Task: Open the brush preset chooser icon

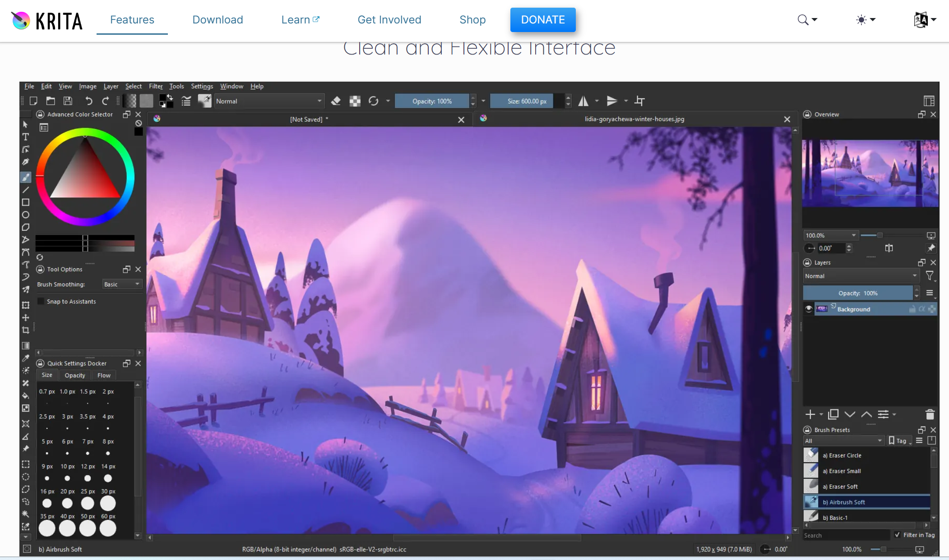Action: point(205,101)
